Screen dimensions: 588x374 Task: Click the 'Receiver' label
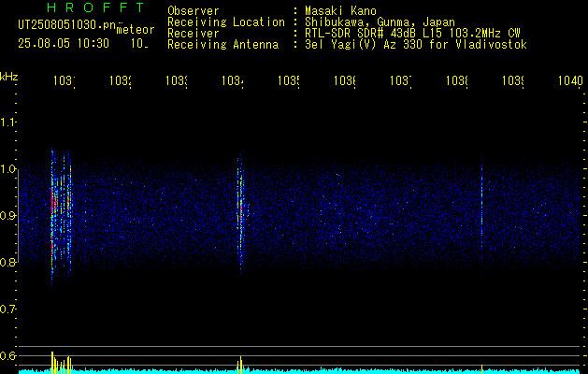click(x=194, y=34)
